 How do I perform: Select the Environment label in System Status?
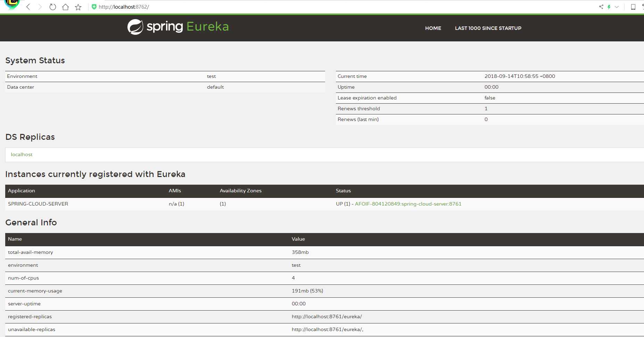pyautogui.click(x=22, y=76)
